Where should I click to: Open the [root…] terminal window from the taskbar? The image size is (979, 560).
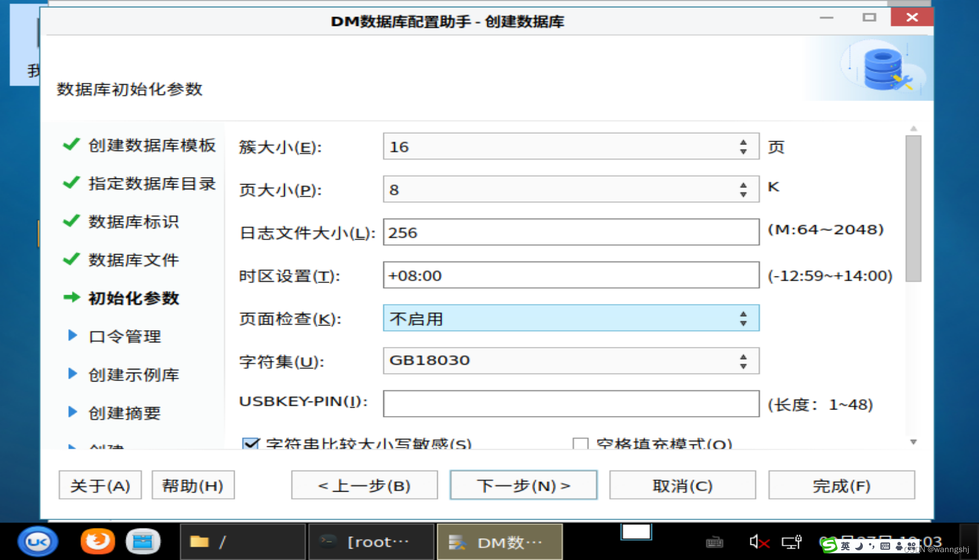(370, 541)
